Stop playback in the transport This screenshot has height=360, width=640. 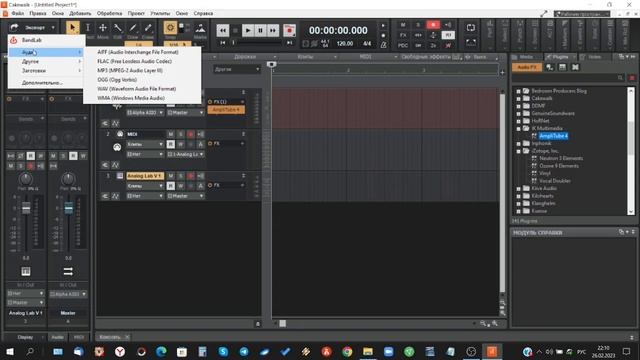235,30
